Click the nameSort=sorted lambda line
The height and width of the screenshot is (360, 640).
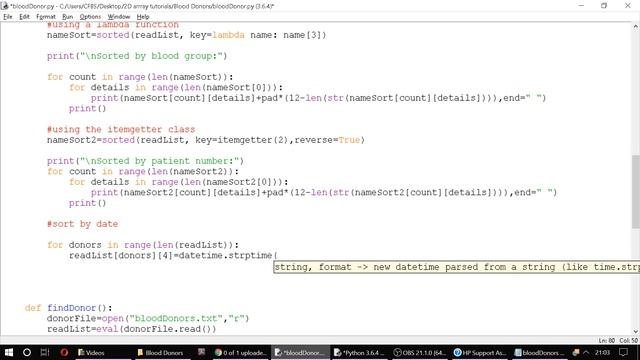pyautogui.click(x=187, y=35)
